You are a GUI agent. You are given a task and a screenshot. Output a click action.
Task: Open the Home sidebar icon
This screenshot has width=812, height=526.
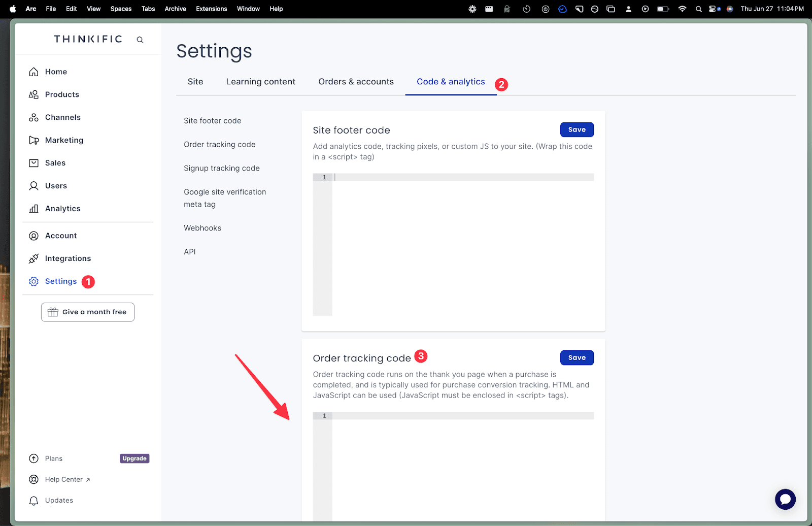(33, 72)
